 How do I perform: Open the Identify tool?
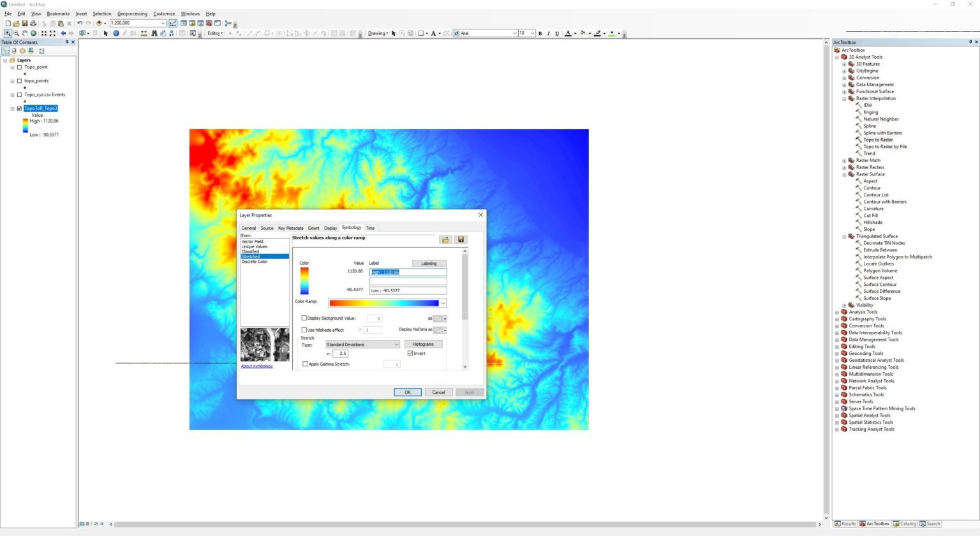coord(115,34)
